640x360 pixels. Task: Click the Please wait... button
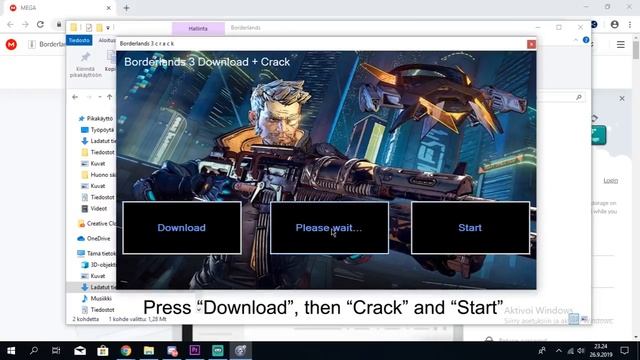point(329,228)
